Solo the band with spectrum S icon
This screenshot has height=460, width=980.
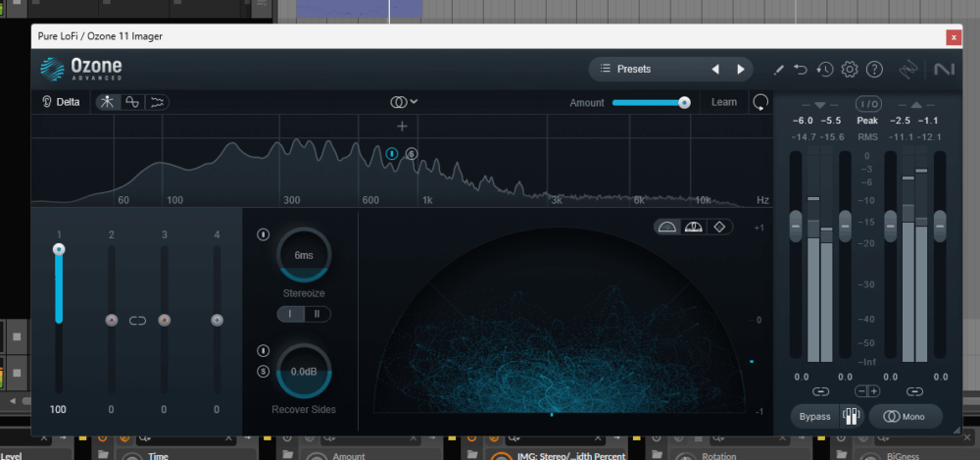pos(411,153)
